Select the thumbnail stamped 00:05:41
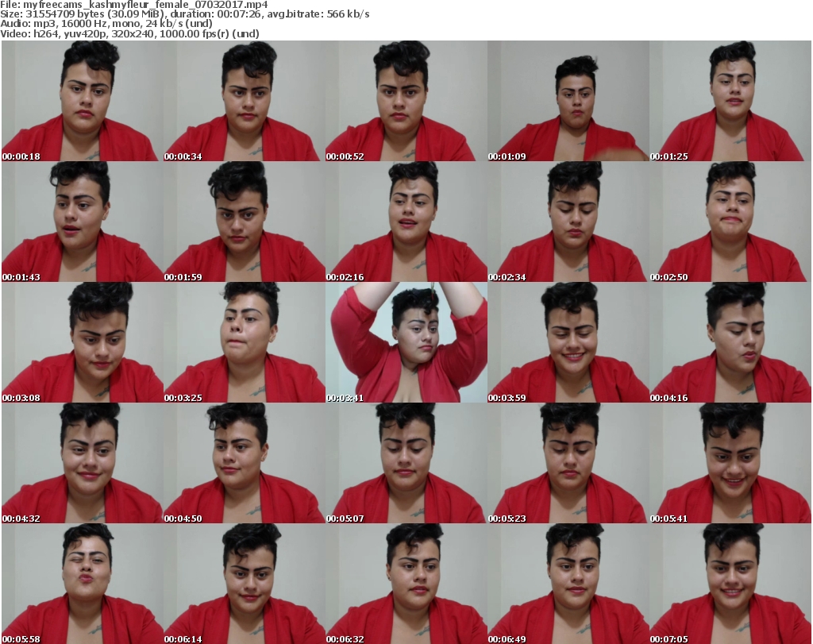The image size is (813, 644). coord(730,463)
